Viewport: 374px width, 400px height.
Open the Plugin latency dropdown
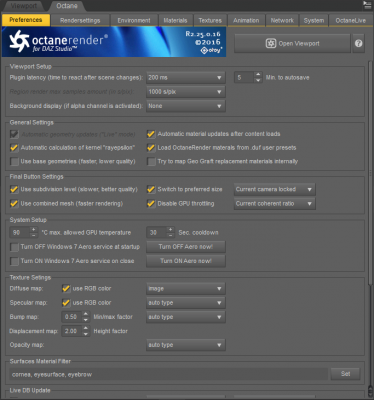186,78
